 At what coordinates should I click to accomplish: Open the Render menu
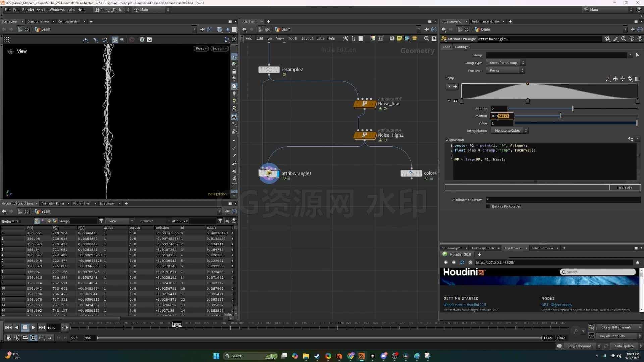pyautogui.click(x=28, y=10)
